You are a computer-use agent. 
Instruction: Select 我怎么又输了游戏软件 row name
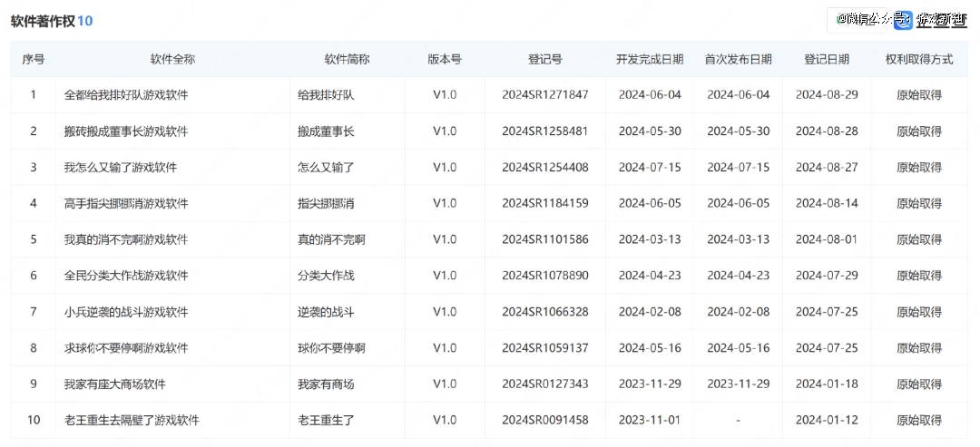[x=121, y=167]
